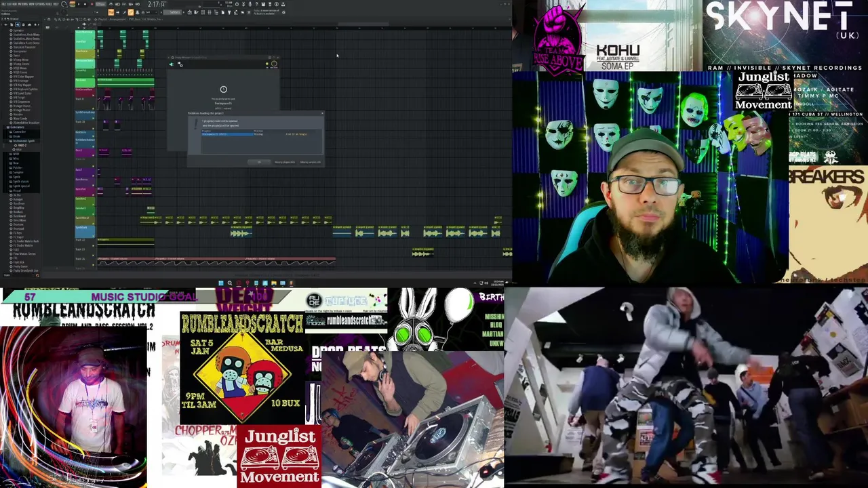Screen dimensions: 868x488
Task: Open the PATTERNS menu
Action: tap(23, 4)
